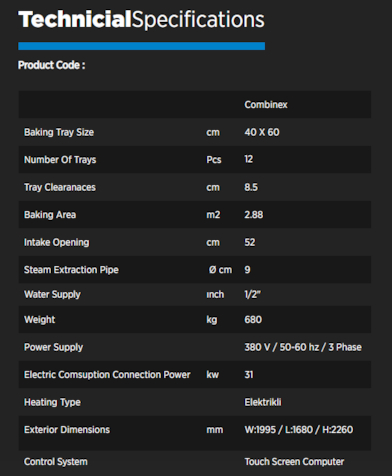Select the Baking Tray Size row label
The image size is (392, 476).
[59, 132]
